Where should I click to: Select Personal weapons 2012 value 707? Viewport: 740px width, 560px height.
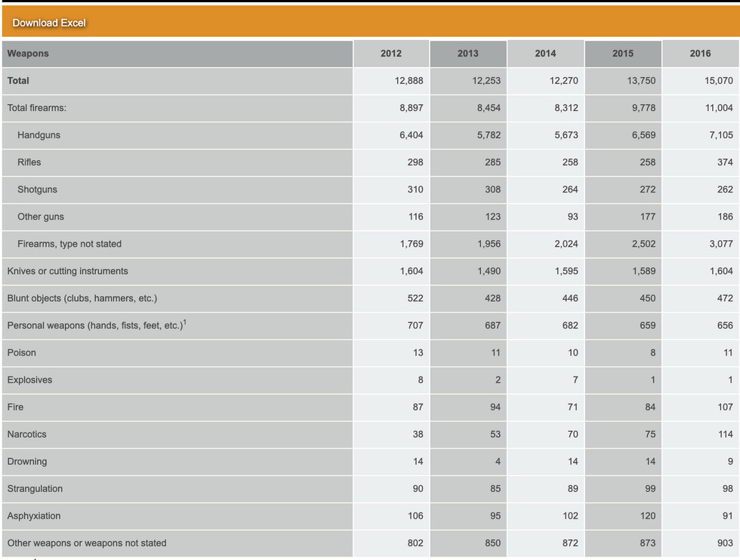pos(415,325)
